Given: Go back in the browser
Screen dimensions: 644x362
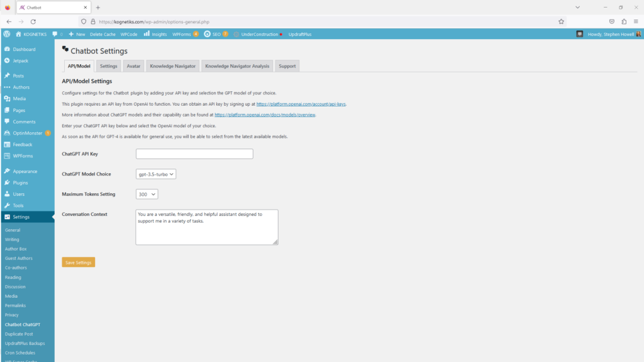Looking at the screenshot, I should 9,22.
